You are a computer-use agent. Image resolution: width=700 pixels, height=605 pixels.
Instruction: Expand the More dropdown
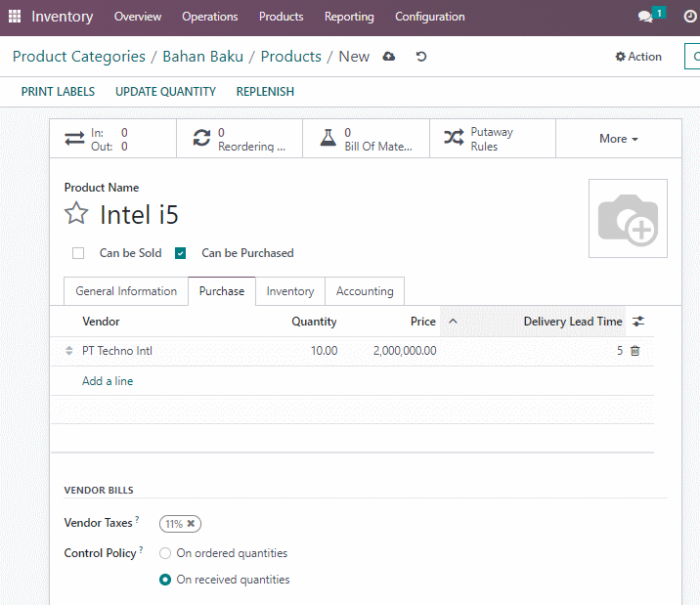click(619, 139)
